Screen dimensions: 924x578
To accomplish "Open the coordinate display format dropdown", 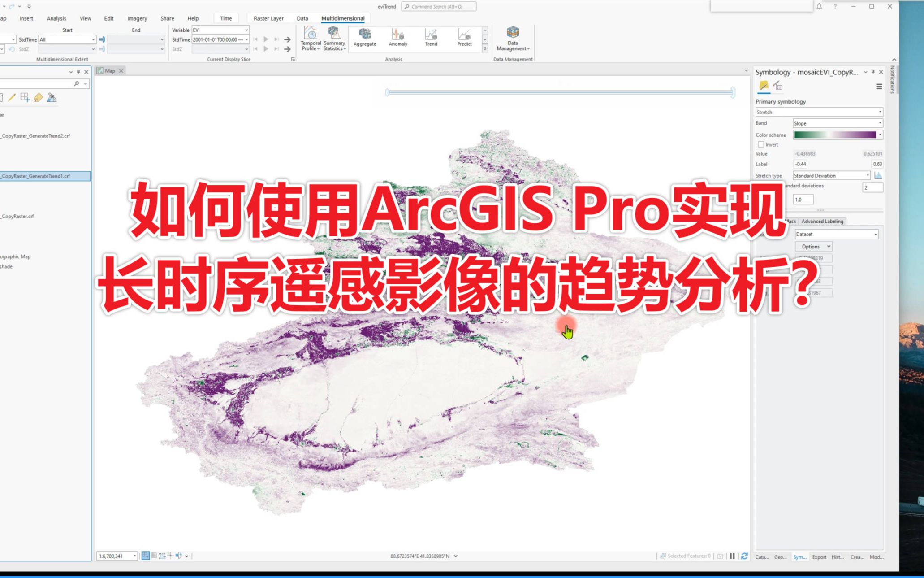I will (x=456, y=556).
